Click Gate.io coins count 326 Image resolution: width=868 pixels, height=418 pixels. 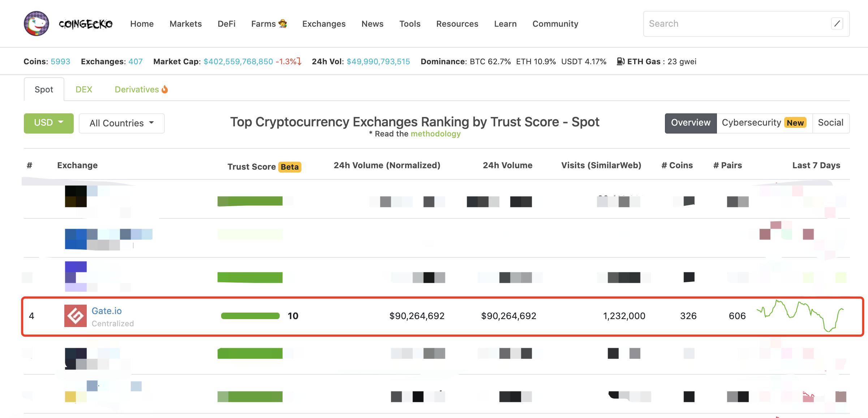(x=688, y=316)
